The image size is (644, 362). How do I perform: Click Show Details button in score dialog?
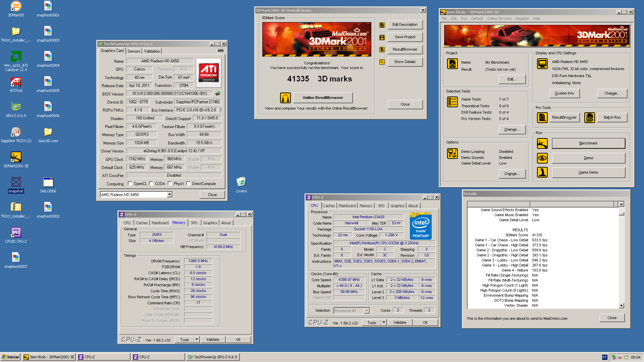point(405,62)
